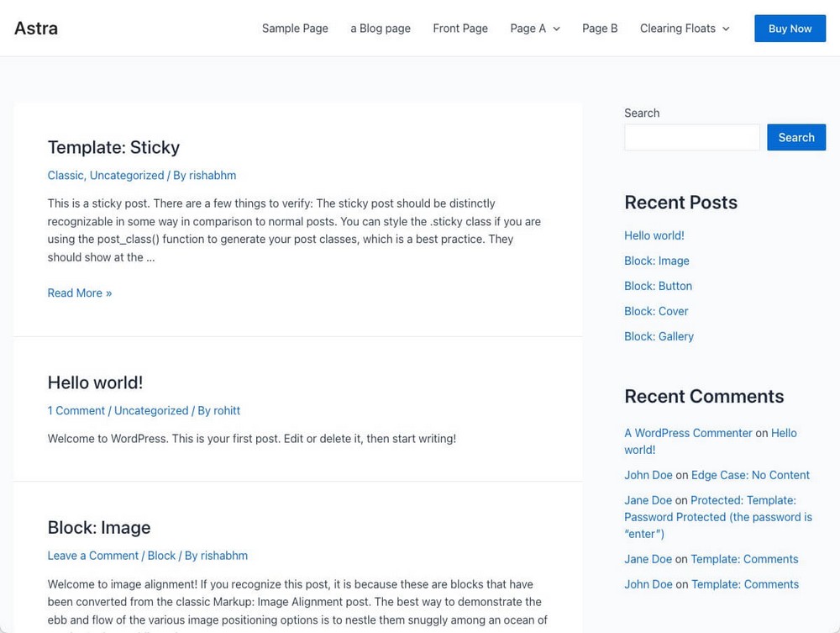Open A WordPress Commenter link
This screenshot has height=633, width=840.
pyautogui.click(x=689, y=433)
